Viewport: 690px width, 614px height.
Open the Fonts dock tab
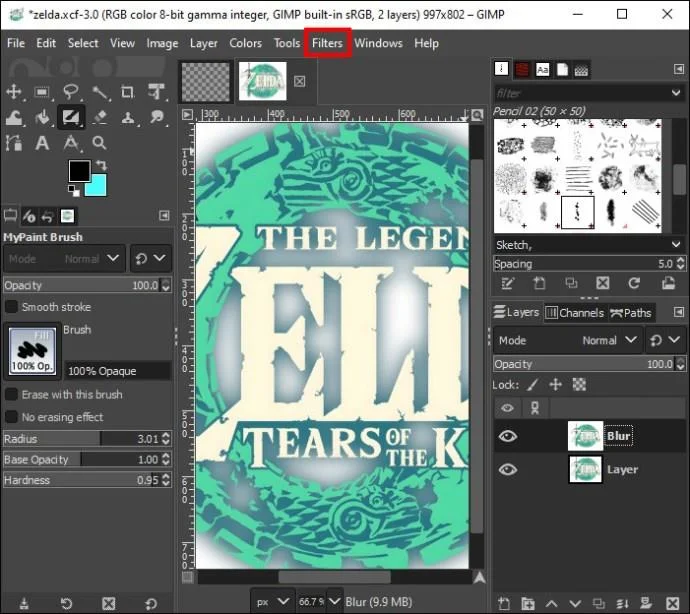pos(542,70)
